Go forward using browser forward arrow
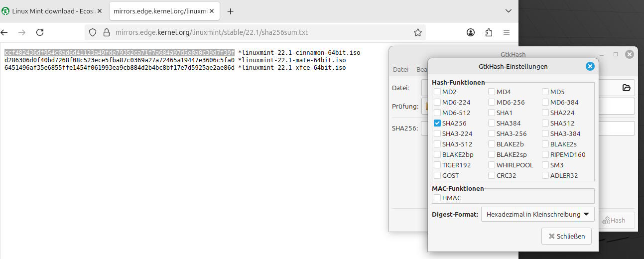Viewport: 644px width, 259px height. coord(22,32)
